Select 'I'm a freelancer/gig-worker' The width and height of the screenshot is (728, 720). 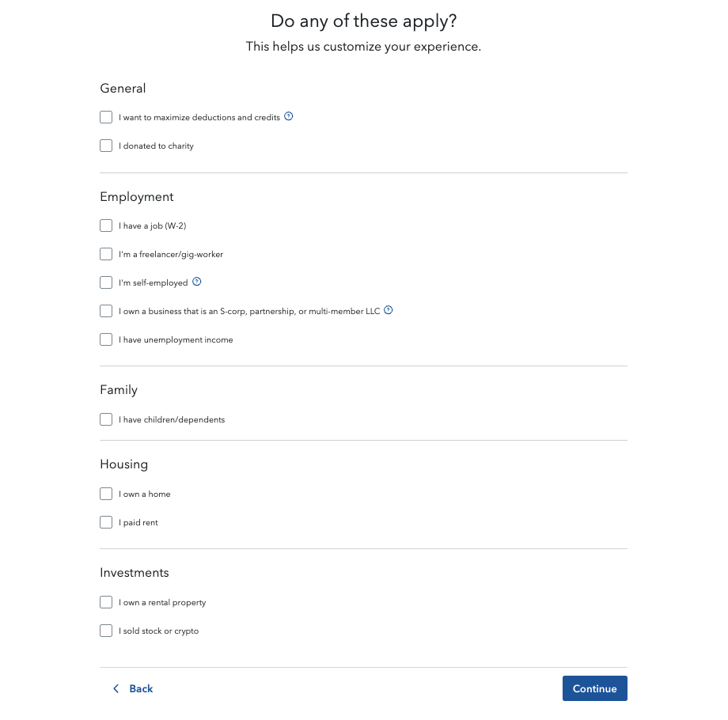[x=106, y=253]
